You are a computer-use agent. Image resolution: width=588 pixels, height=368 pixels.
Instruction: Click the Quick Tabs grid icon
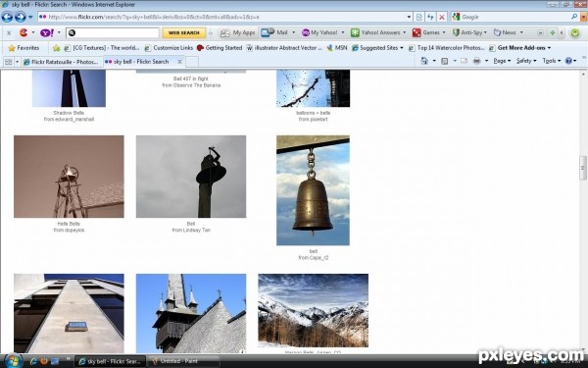point(8,62)
